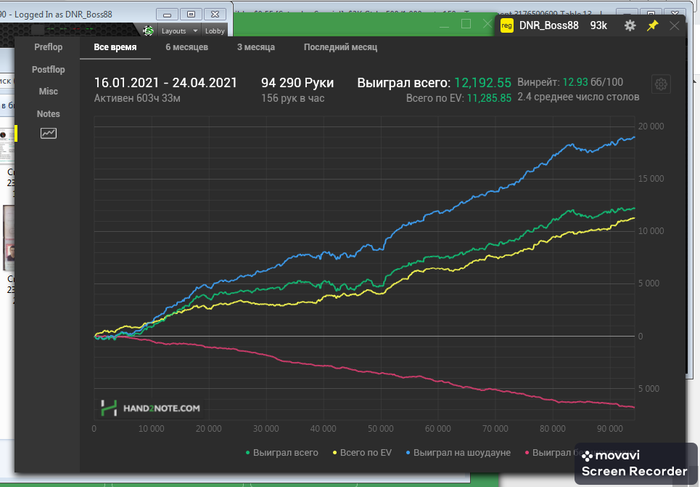Screen dimensions: 700x487
Task: Toggle Выиграл всего legend series
Action: (282, 453)
